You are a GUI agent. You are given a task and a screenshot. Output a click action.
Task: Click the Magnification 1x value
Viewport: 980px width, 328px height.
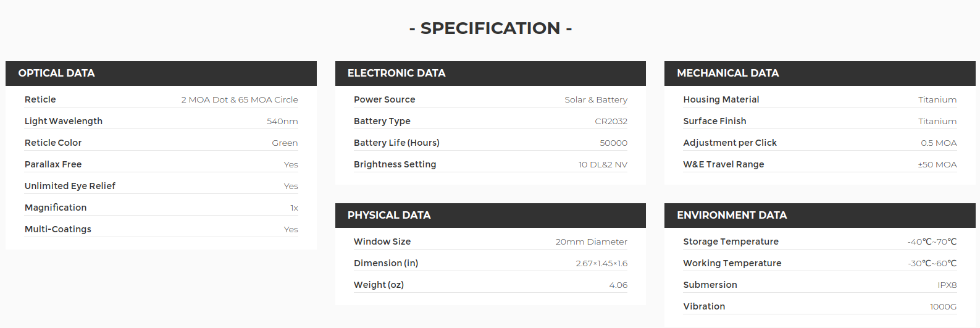(294, 208)
